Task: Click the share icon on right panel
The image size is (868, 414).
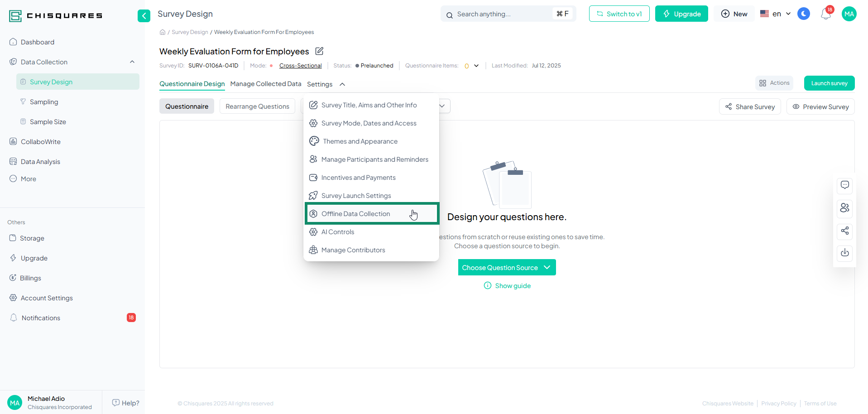Action: [844, 231]
